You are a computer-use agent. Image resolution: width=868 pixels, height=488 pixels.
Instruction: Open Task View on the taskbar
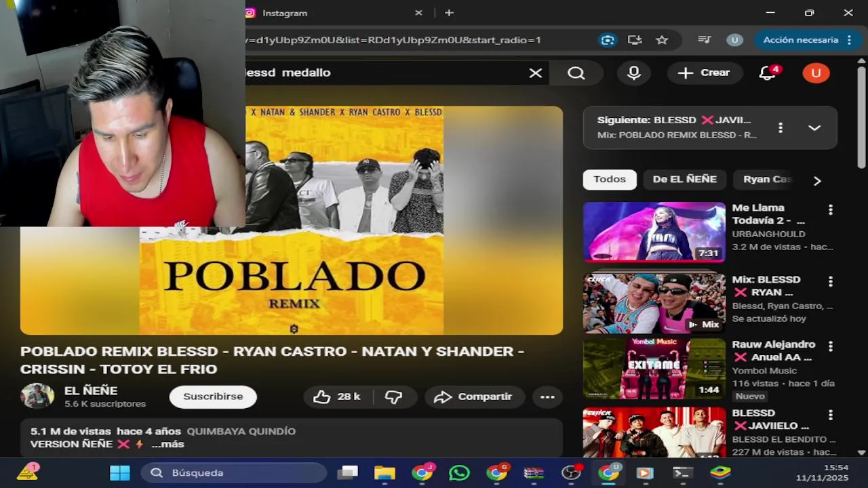coord(349,472)
